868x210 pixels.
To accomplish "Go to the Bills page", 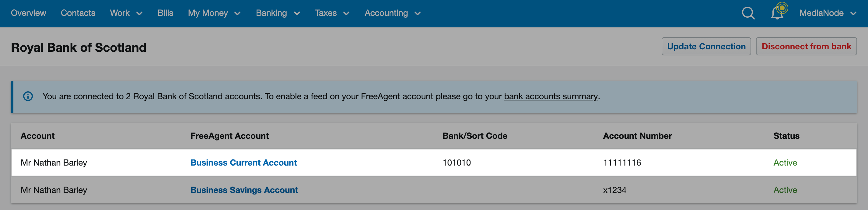I will (165, 13).
